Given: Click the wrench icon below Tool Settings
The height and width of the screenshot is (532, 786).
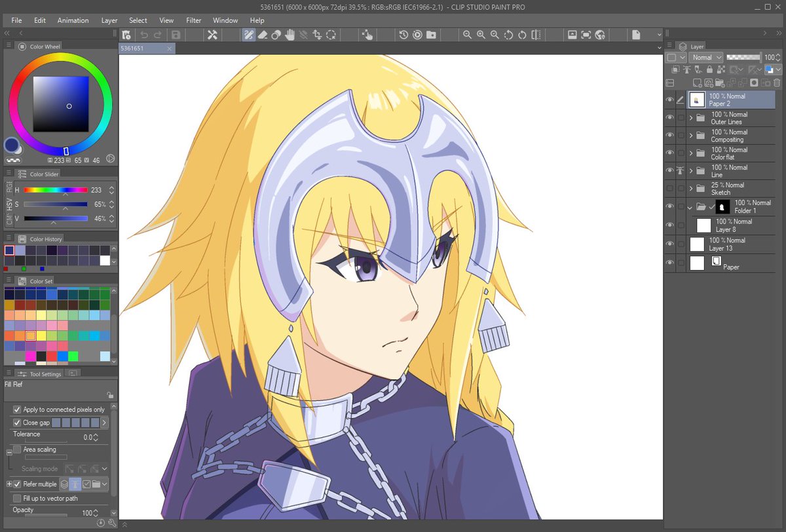Looking at the screenshot, I should click(111, 523).
